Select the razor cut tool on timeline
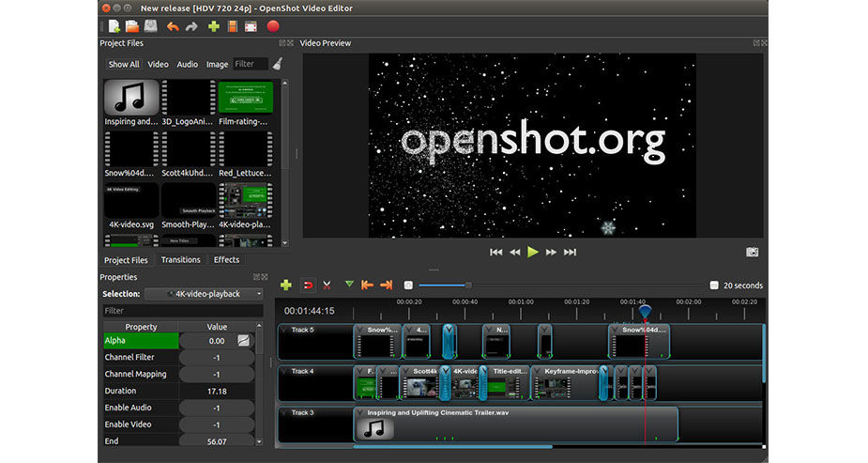The height and width of the screenshot is (463, 868). [327, 285]
